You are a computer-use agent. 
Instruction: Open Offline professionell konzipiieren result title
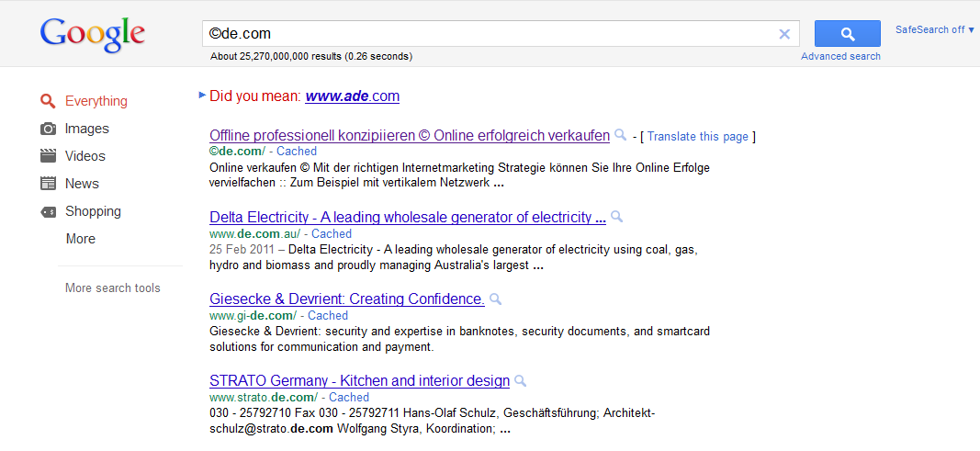click(x=410, y=136)
